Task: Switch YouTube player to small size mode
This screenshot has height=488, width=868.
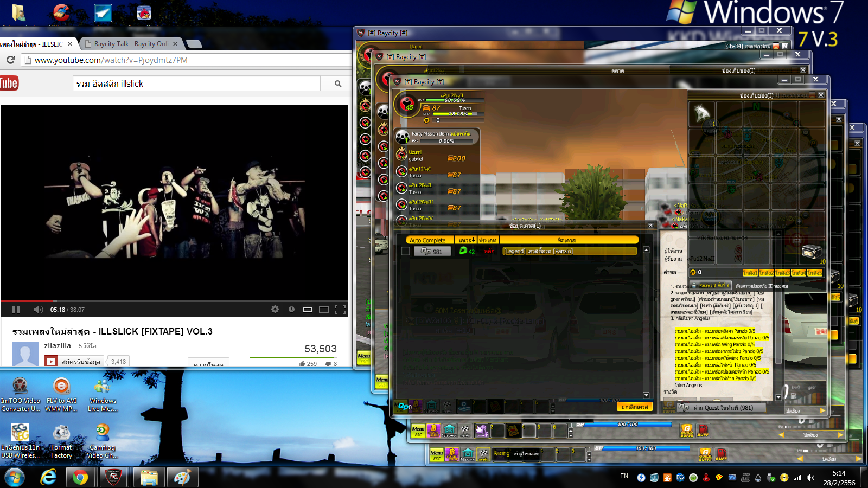Action: tap(308, 310)
